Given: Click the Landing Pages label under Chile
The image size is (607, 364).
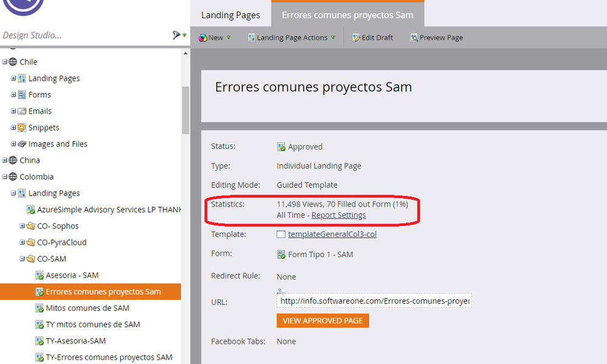Looking at the screenshot, I should [54, 78].
